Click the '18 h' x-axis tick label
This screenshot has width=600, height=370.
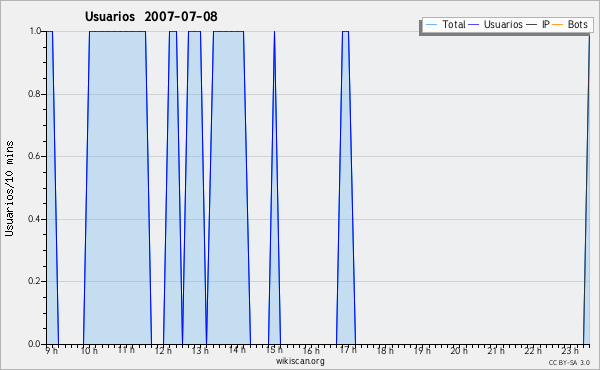click(x=385, y=350)
